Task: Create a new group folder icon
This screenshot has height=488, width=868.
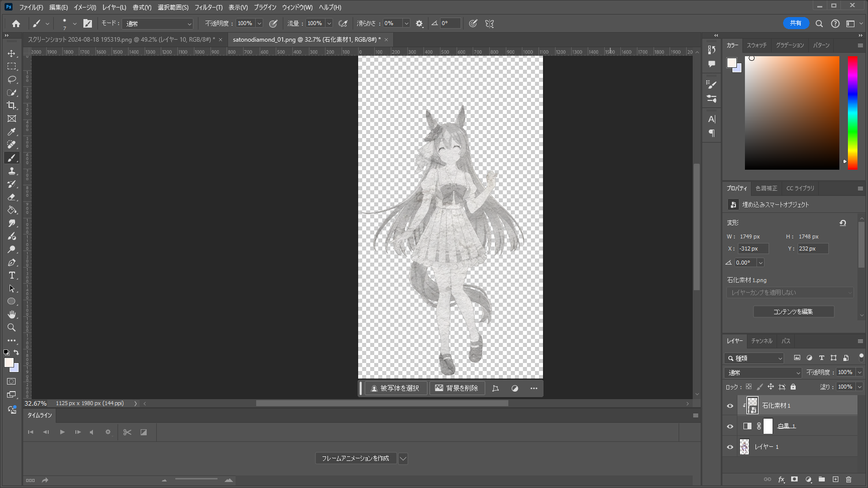Action: point(822,479)
